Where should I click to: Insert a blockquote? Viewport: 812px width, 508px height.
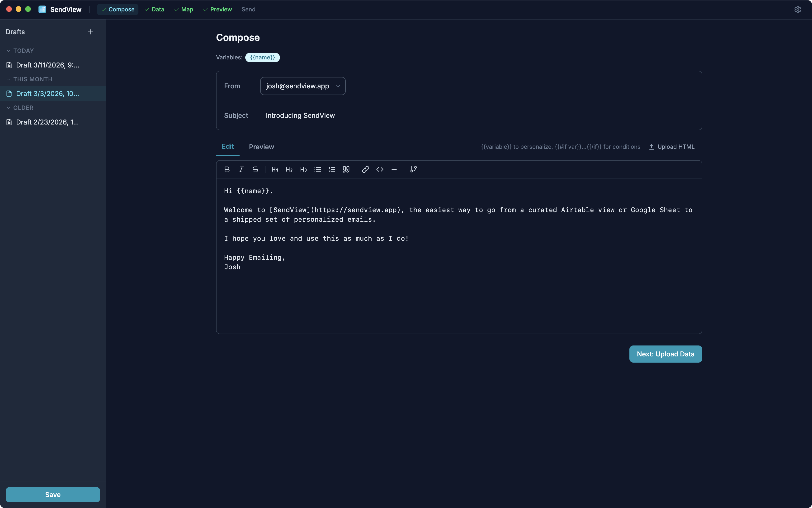[x=346, y=169]
